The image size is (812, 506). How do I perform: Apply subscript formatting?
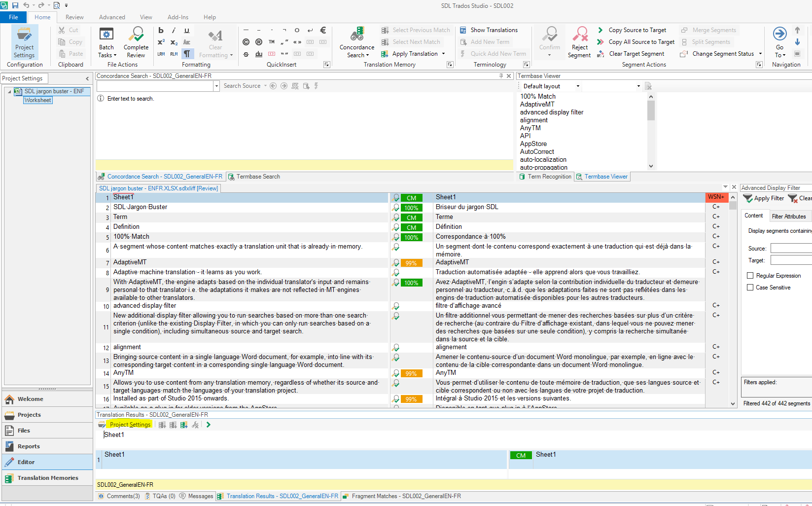coord(174,42)
